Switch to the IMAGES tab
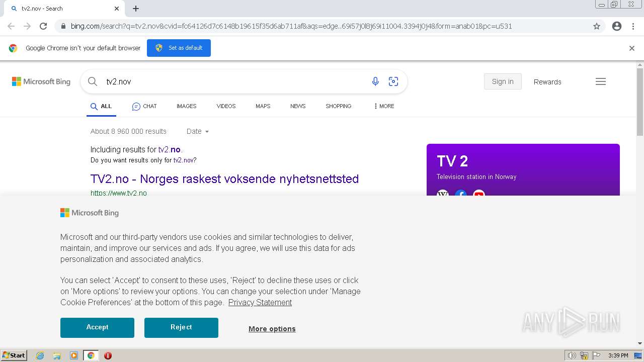The height and width of the screenshot is (362, 644). click(186, 106)
